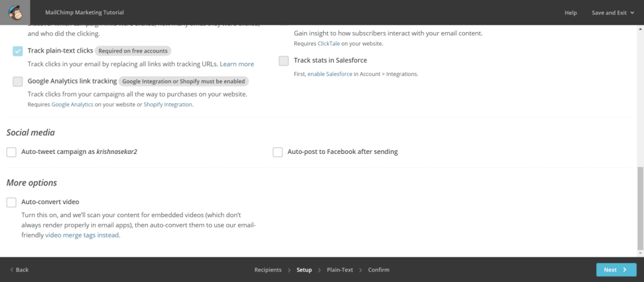The height and width of the screenshot is (282, 644).
Task: Open the Google Analytics link
Action: point(72,104)
